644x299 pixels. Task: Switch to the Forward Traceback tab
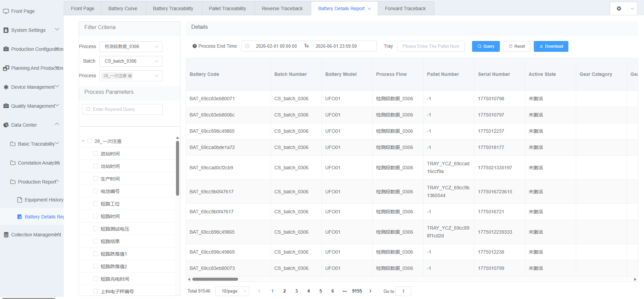[x=405, y=8]
